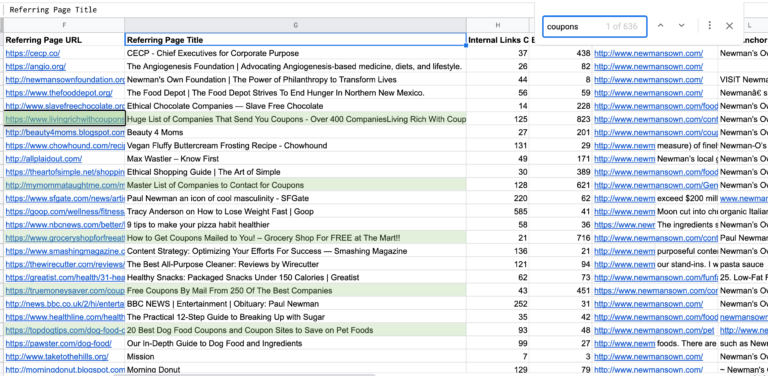Open the nbcnews.com better link
The width and height of the screenshot is (768, 376).
(65, 225)
